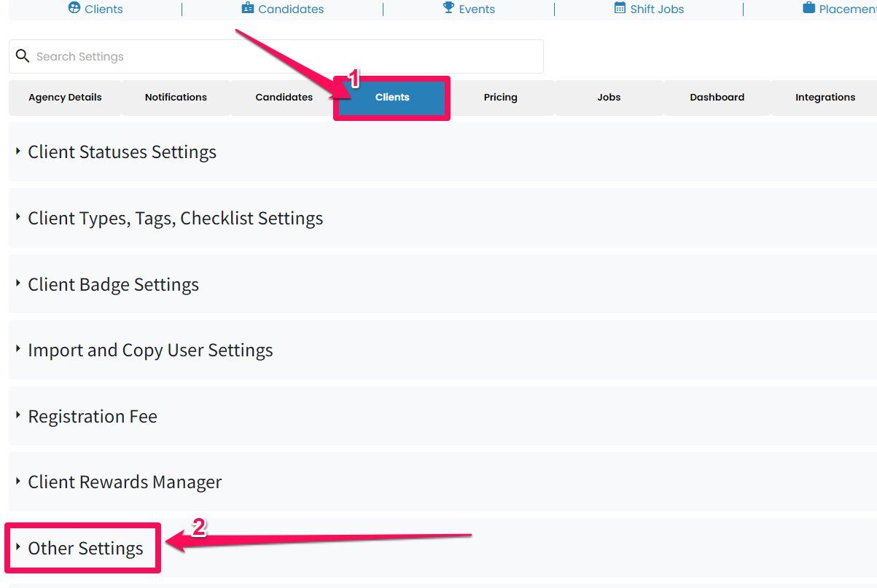The height and width of the screenshot is (588, 877).
Task: Switch to Dashboard tab
Action: click(x=717, y=98)
